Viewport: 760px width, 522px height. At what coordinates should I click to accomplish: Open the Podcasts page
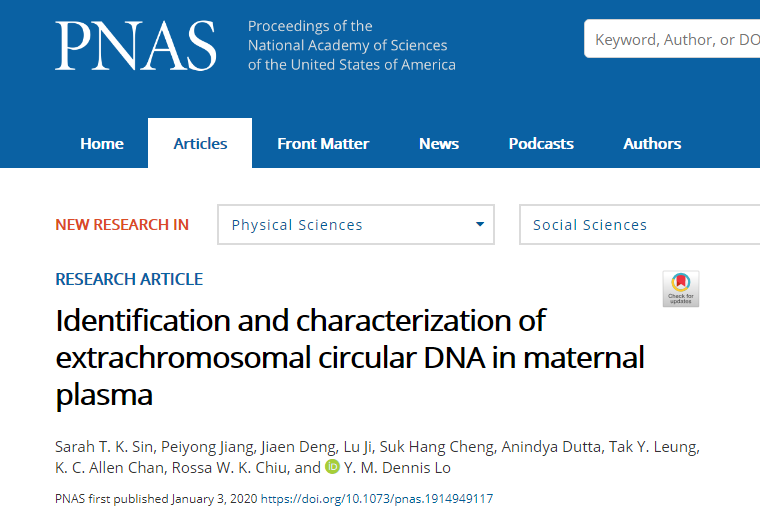(x=541, y=143)
